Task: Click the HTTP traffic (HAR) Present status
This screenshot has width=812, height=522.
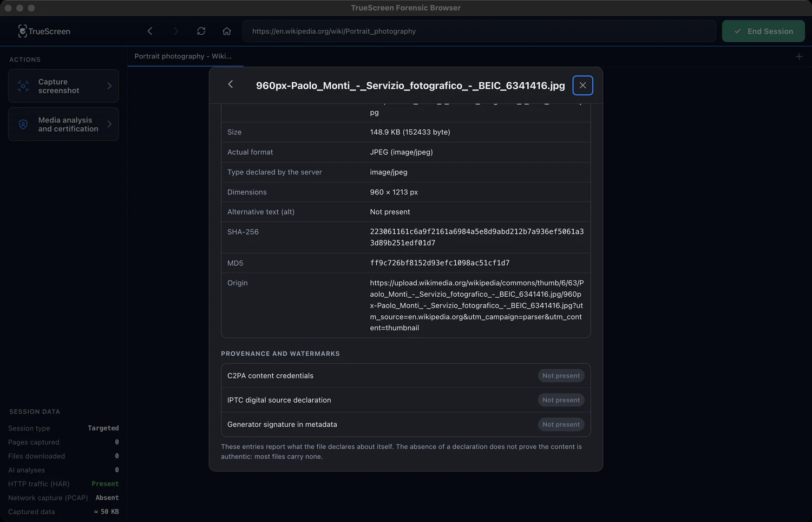Action: pos(105,484)
